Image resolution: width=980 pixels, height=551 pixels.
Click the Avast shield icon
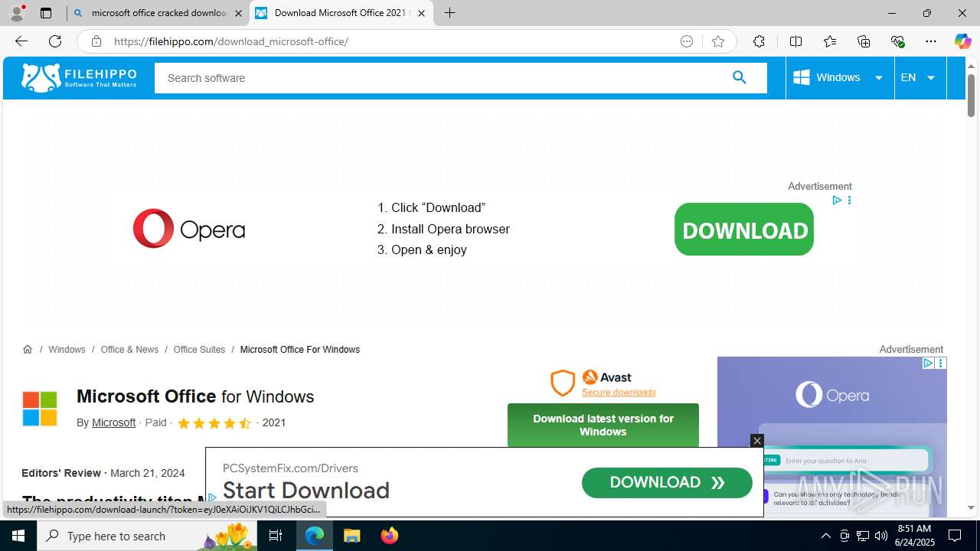[x=563, y=383]
